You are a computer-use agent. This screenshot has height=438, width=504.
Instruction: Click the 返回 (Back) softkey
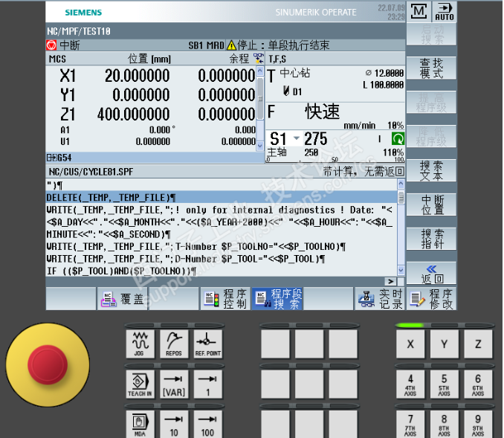point(431,274)
